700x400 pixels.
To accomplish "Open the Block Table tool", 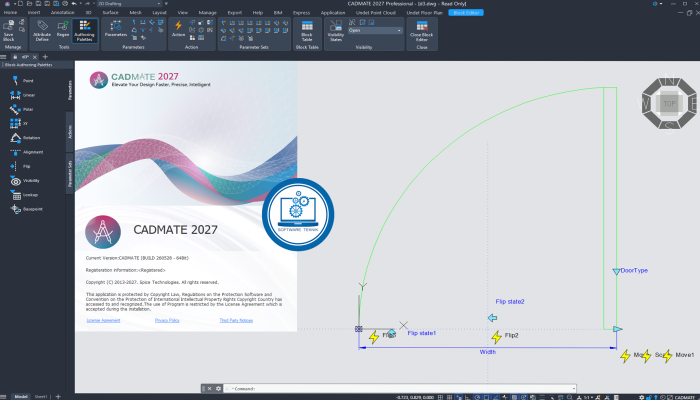I will click(307, 31).
